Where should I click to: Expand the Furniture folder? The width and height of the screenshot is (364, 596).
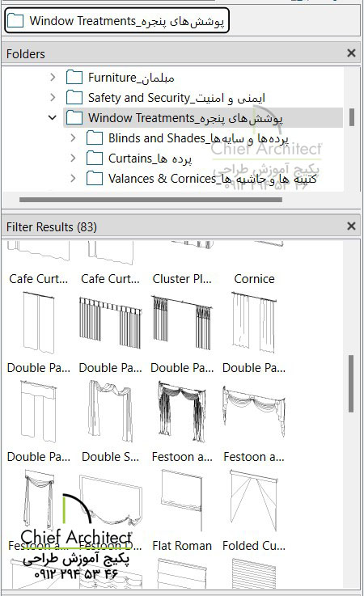(x=53, y=78)
